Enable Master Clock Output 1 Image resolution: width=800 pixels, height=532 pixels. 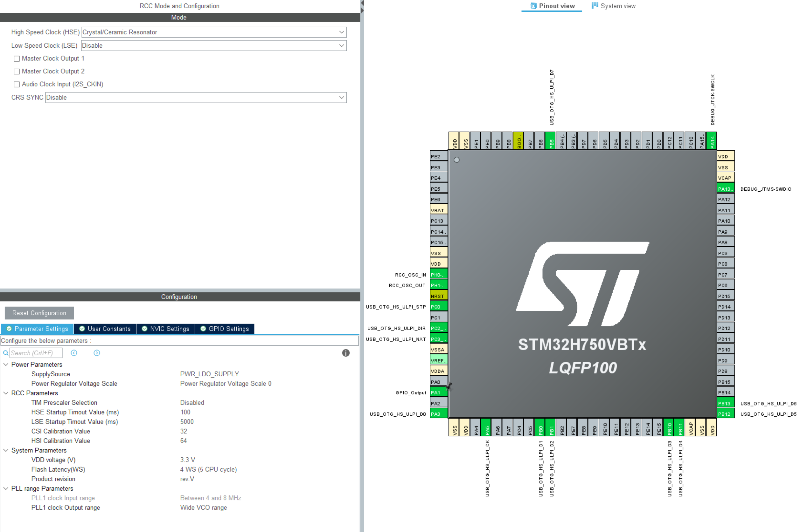16,58
